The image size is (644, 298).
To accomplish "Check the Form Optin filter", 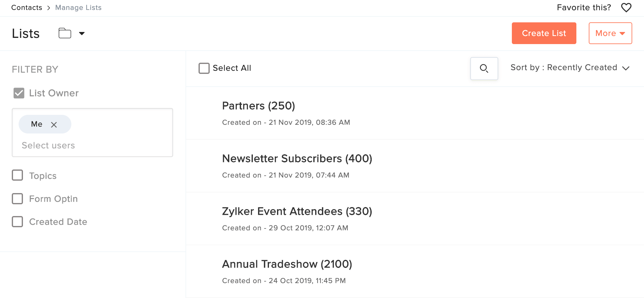I will click(17, 199).
